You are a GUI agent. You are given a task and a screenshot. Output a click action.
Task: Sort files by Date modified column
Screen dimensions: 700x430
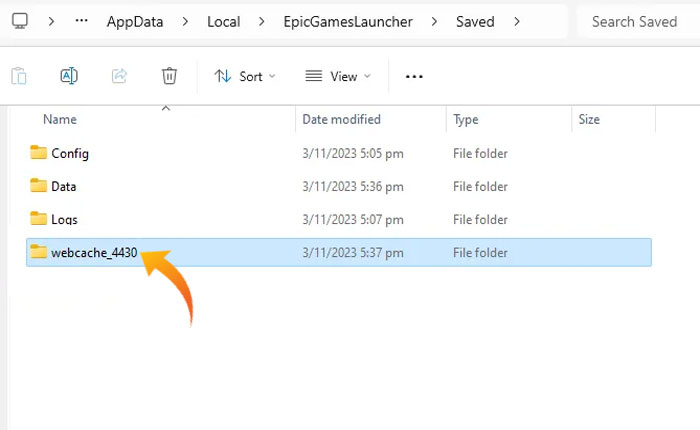pos(341,119)
